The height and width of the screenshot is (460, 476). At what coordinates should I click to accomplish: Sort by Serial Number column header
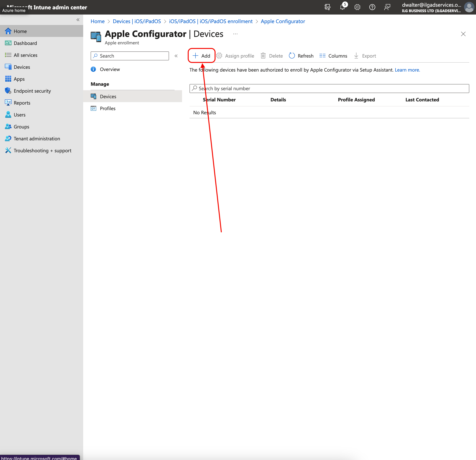coord(219,100)
